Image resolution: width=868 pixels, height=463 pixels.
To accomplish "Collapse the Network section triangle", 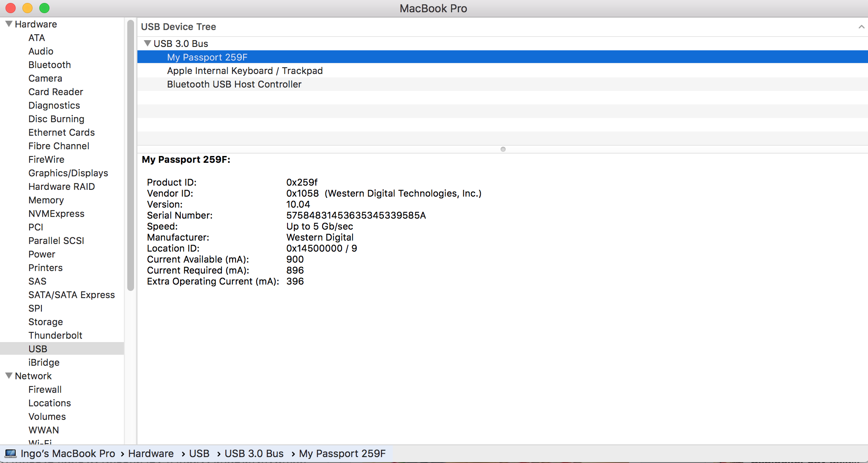I will 8,376.
